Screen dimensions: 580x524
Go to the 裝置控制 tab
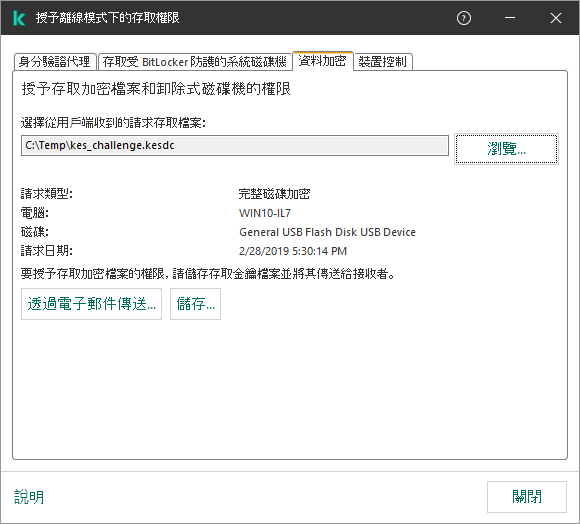coord(383,61)
